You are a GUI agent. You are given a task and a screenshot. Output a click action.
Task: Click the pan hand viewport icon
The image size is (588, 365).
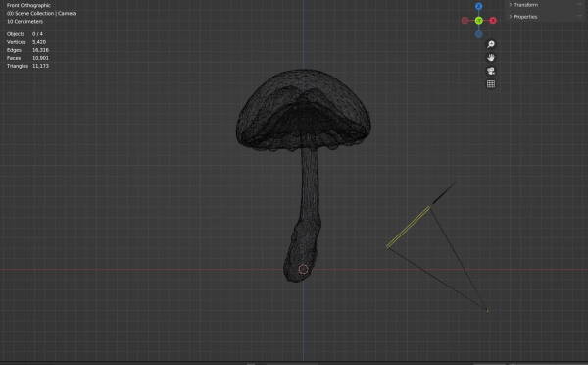pos(491,58)
